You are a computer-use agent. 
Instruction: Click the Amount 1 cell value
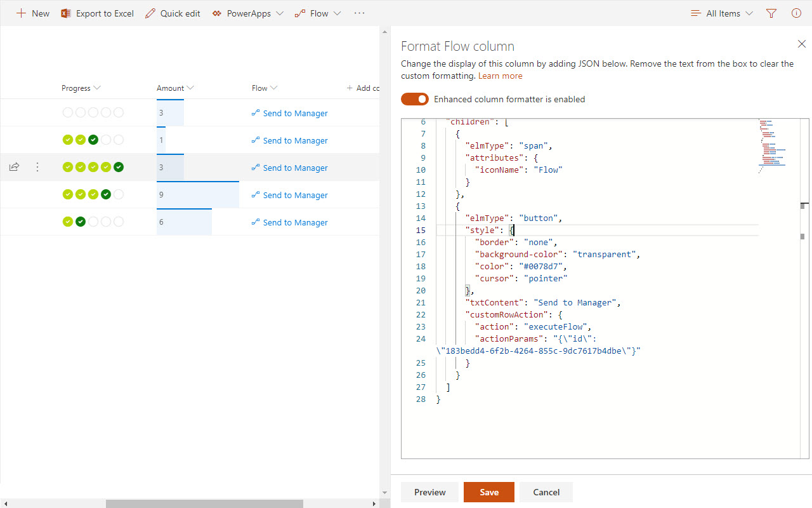161,140
